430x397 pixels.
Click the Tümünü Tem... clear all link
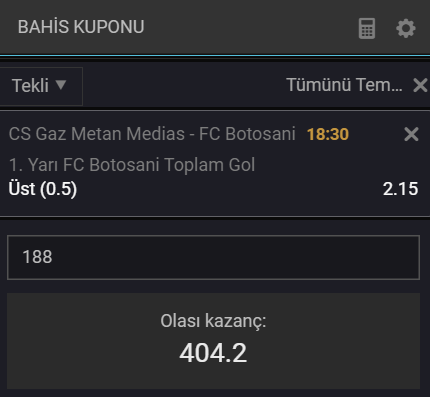tap(344, 85)
